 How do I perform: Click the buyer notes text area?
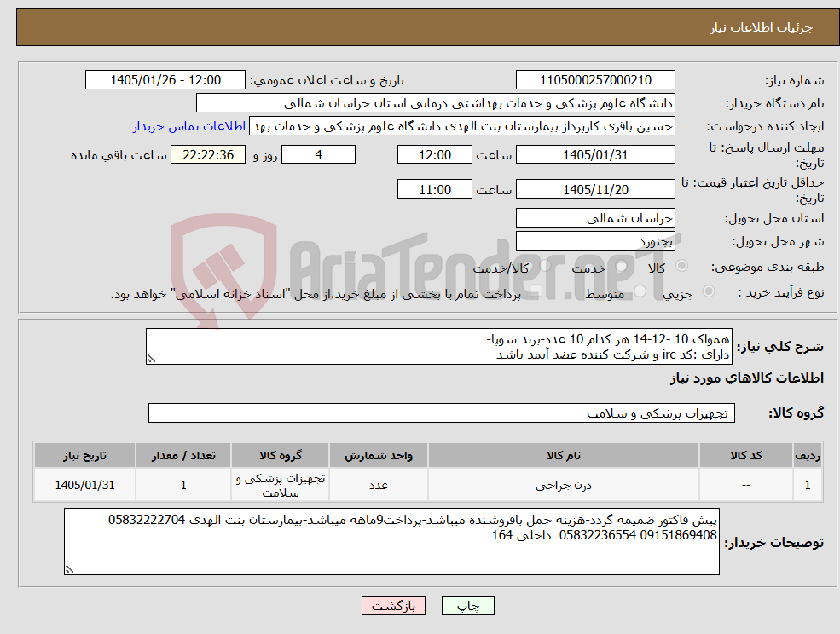391,541
